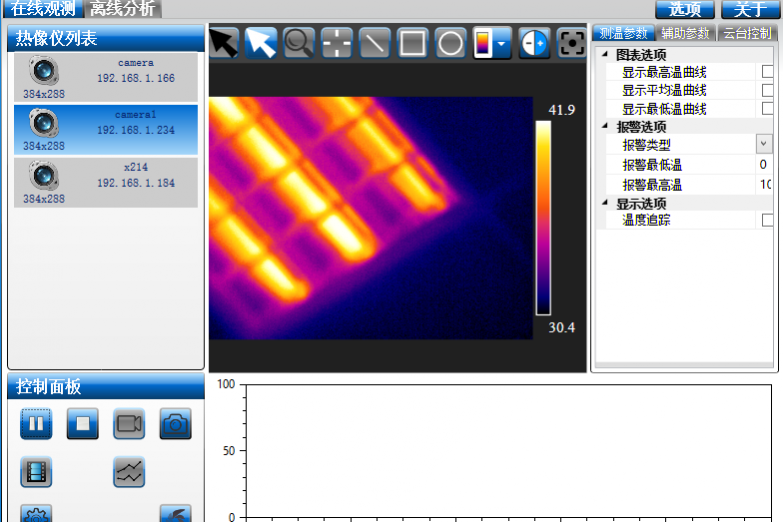Check the 温度追踪 checkbox
This screenshot has width=783, height=522.
click(x=768, y=220)
